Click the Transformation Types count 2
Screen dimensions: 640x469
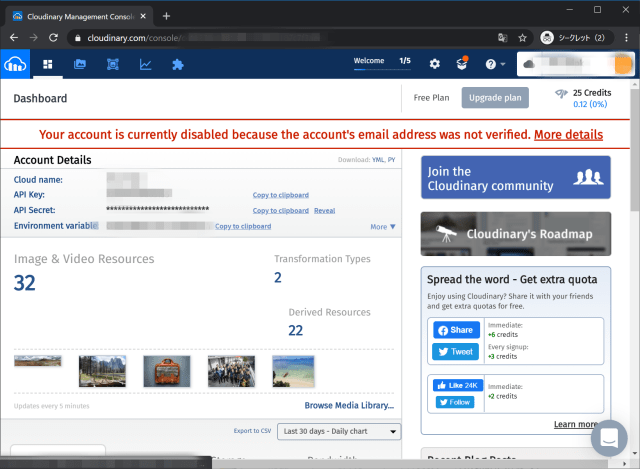[x=278, y=278]
